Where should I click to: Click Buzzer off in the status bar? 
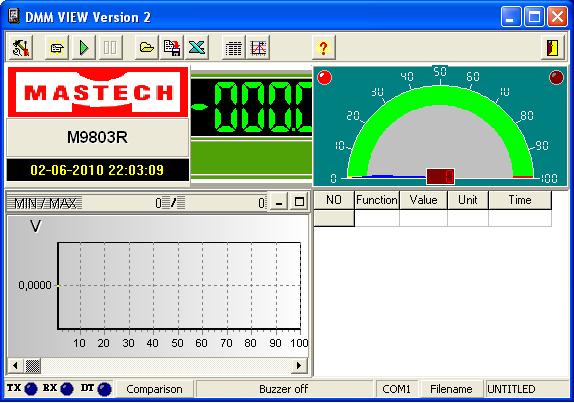coord(284,389)
